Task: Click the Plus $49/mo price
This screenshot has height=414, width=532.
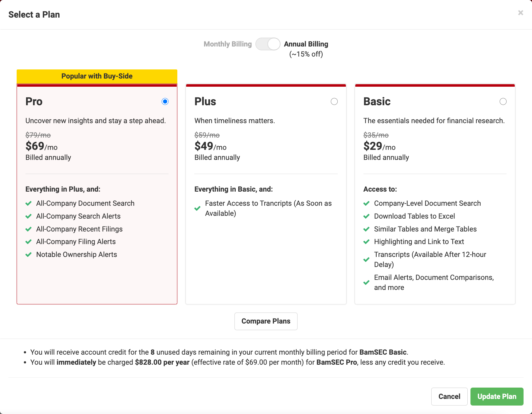Action: (x=210, y=146)
